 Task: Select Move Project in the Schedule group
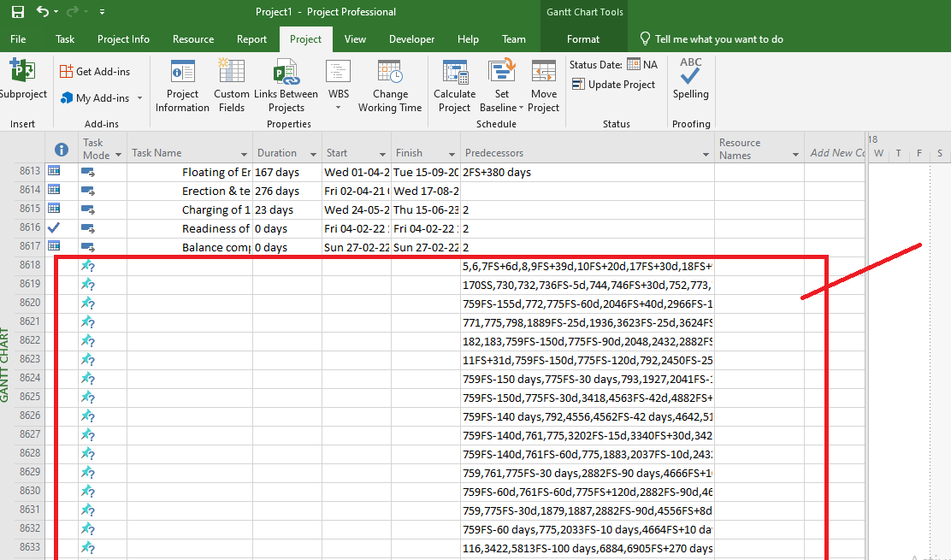(544, 85)
